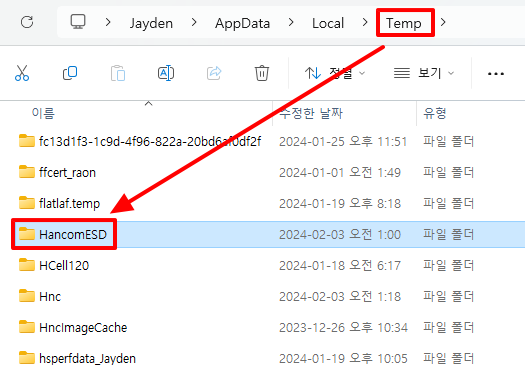Viewport: 525px width, 365px height.
Task: Click date 2024-01-01 오전 1:49
Action: (340, 173)
